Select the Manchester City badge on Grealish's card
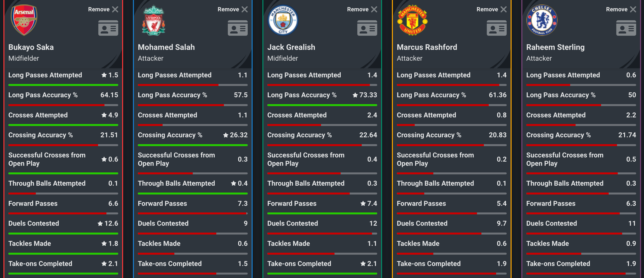 coord(283,20)
